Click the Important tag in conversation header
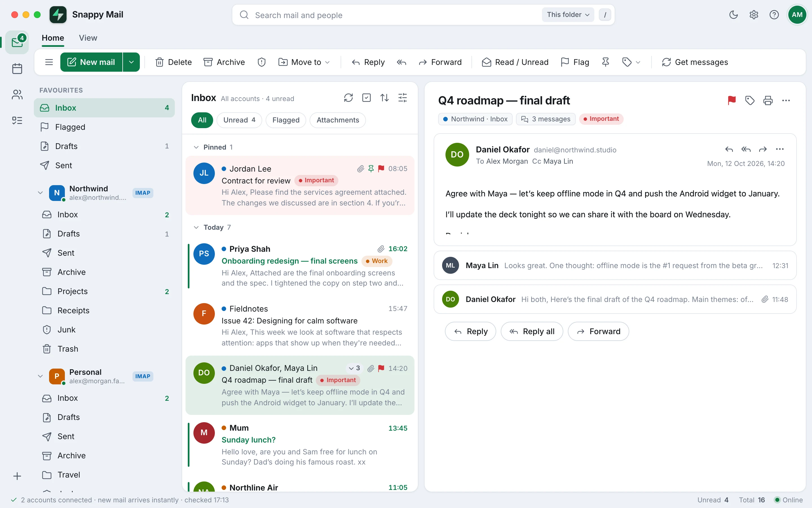Viewport: 812px width, 508px height. click(x=601, y=119)
